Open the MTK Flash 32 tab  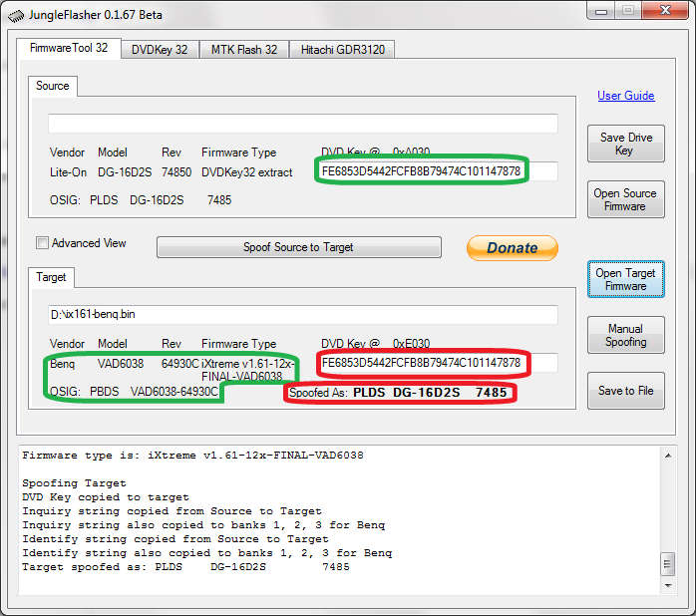click(x=244, y=50)
